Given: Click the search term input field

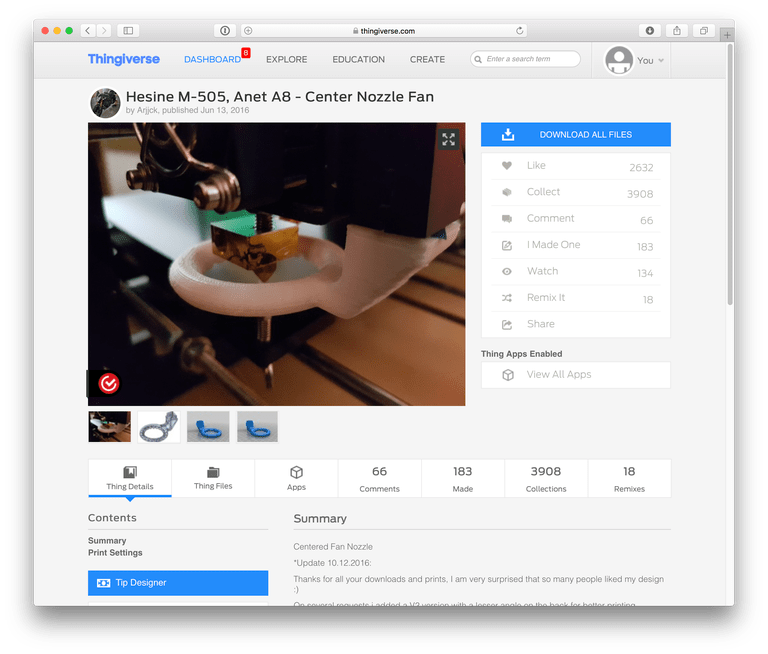Looking at the screenshot, I should 526,59.
